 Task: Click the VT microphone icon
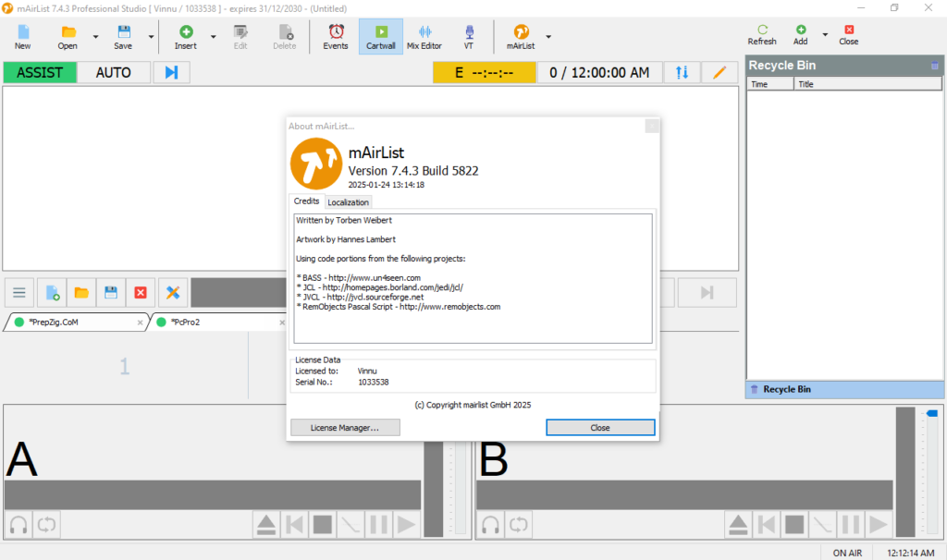(469, 37)
